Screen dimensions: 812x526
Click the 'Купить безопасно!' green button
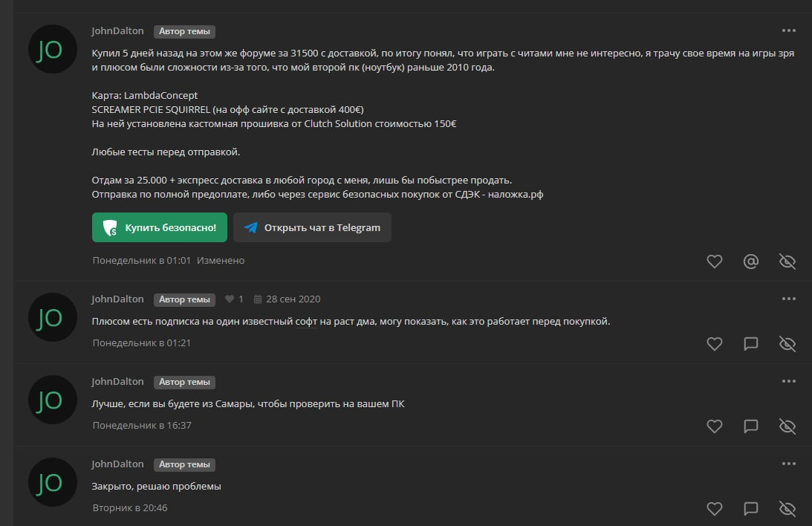coord(160,227)
